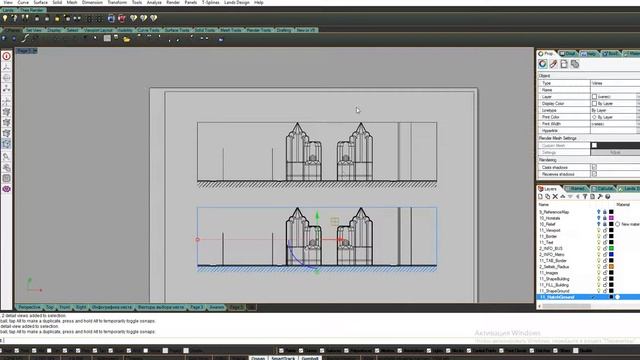
Task: Toggle the Custom Mesh checkbox
Action: (594, 145)
